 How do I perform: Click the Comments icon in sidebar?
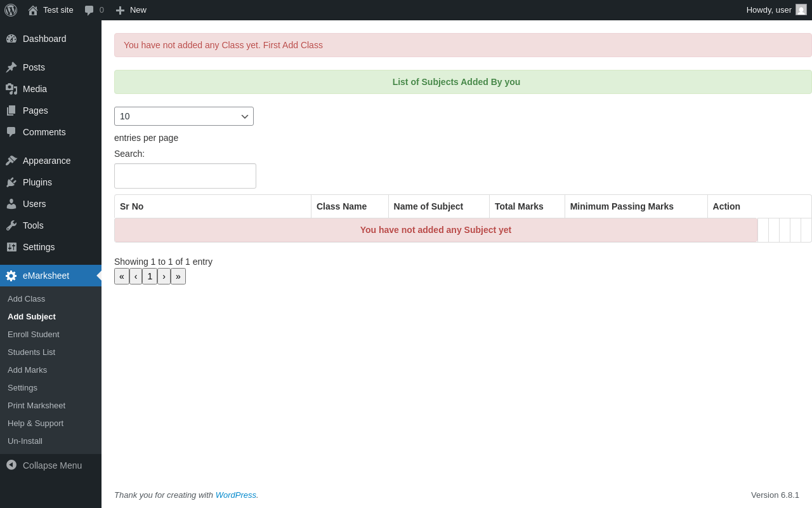11,132
